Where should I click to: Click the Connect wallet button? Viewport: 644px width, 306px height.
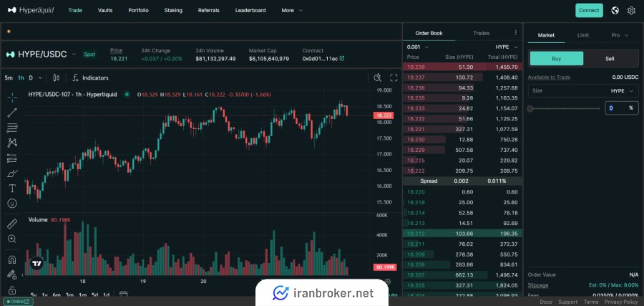pyautogui.click(x=589, y=10)
